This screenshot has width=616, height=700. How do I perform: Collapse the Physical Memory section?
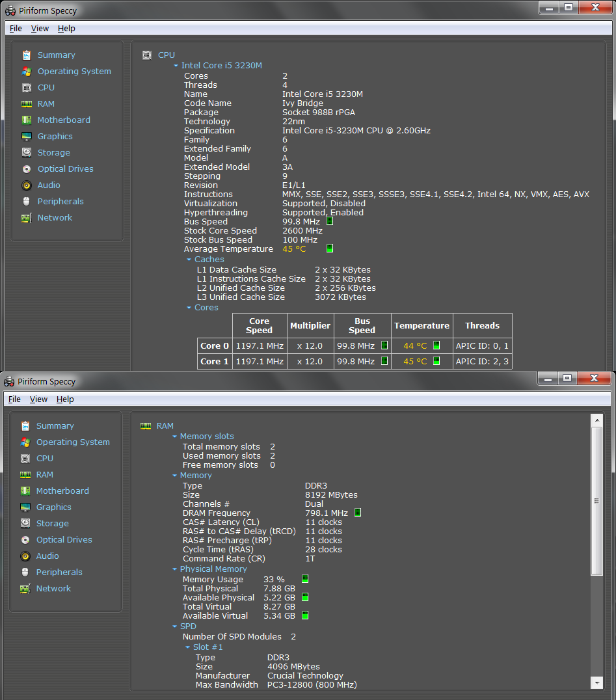coord(175,569)
